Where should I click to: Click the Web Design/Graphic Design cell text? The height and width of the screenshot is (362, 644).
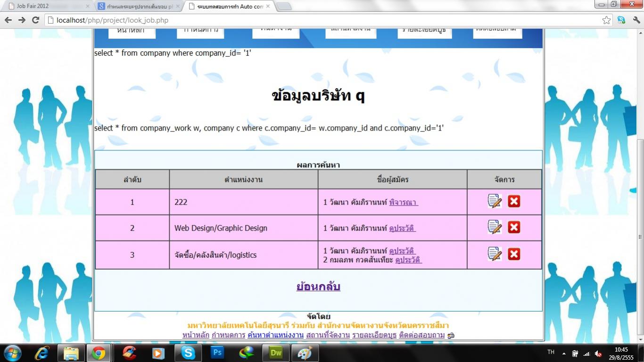(221, 228)
